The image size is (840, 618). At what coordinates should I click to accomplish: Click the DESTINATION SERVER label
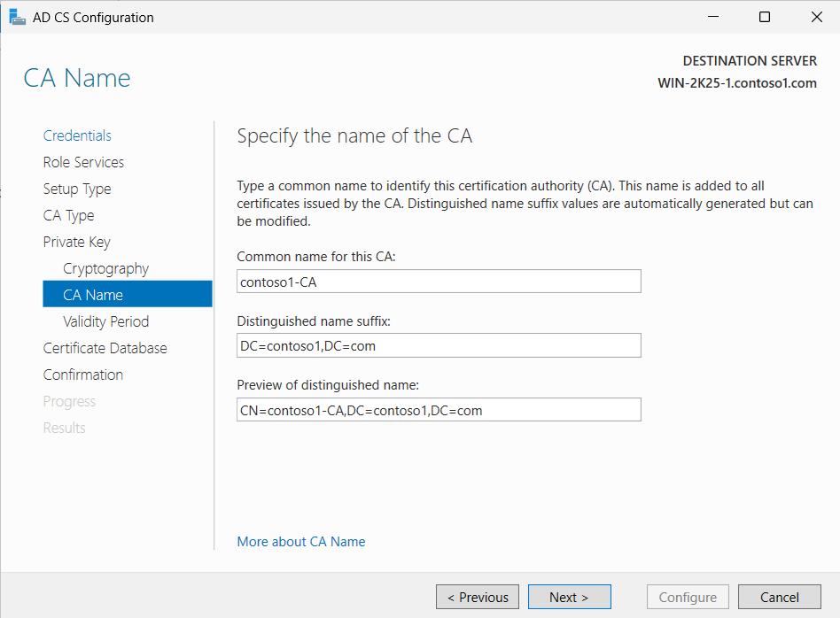pos(750,61)
